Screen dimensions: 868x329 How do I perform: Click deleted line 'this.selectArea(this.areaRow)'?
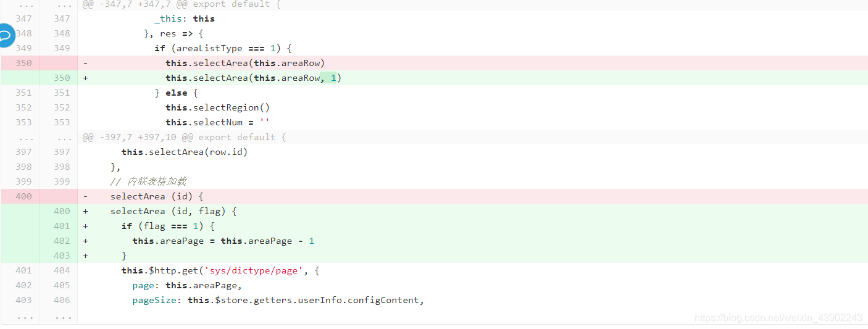click(x=245, y=63)
